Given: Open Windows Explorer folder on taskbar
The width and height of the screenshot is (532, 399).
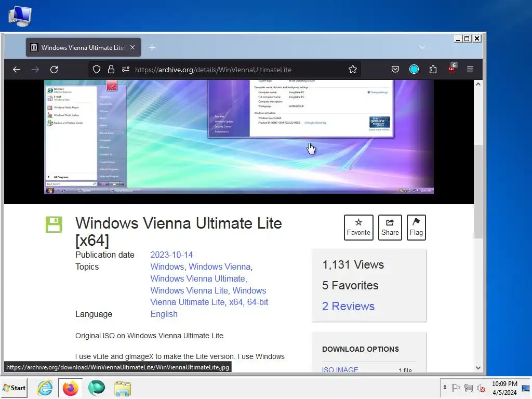Looking at the screenshot, I should click(x=122, y=389).
